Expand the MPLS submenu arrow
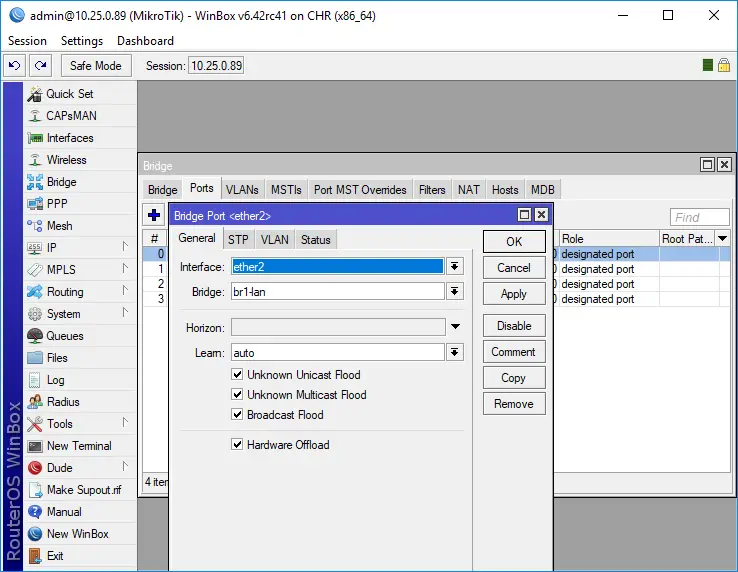The width and height of the screenshot is (738, 572). [x=125, y=268]
